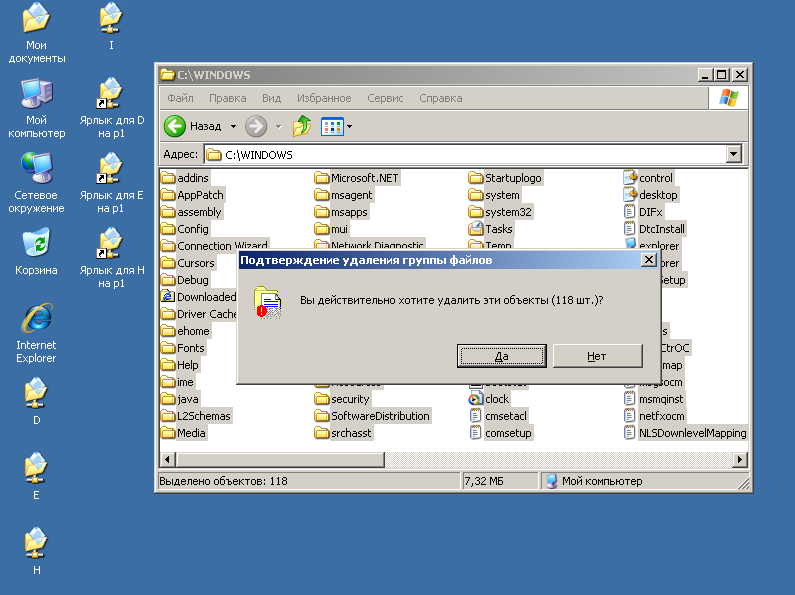Image resolution: width=795 pixels, height=595 pixels.
Task: Select the Internet Explorer desktop icon
Action: (36, 319)
